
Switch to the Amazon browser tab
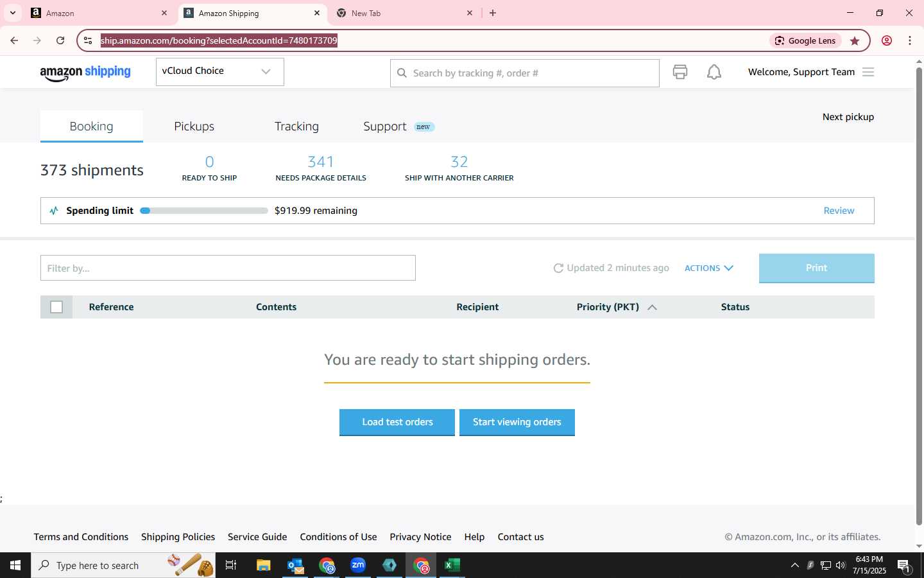(100, 13)
